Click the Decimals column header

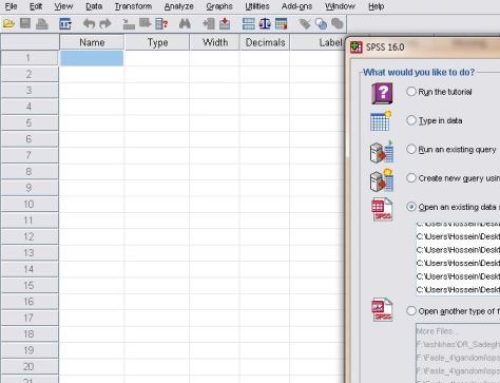(265, 42)
